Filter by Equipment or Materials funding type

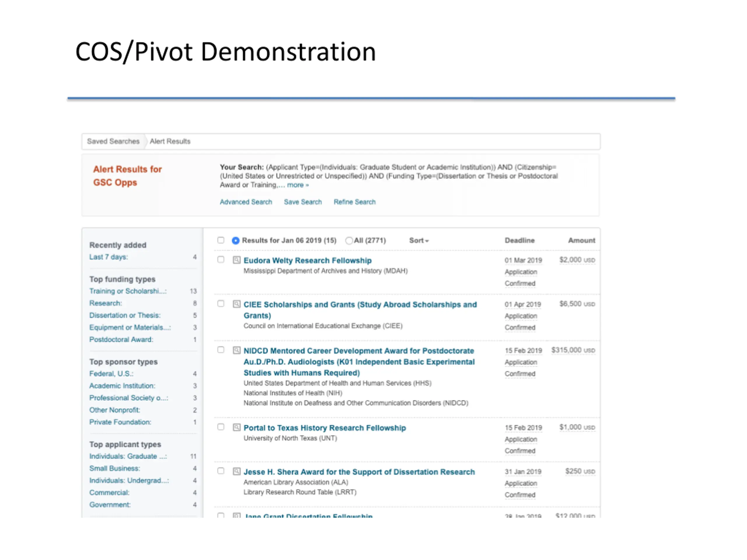(x=130, y=328)
